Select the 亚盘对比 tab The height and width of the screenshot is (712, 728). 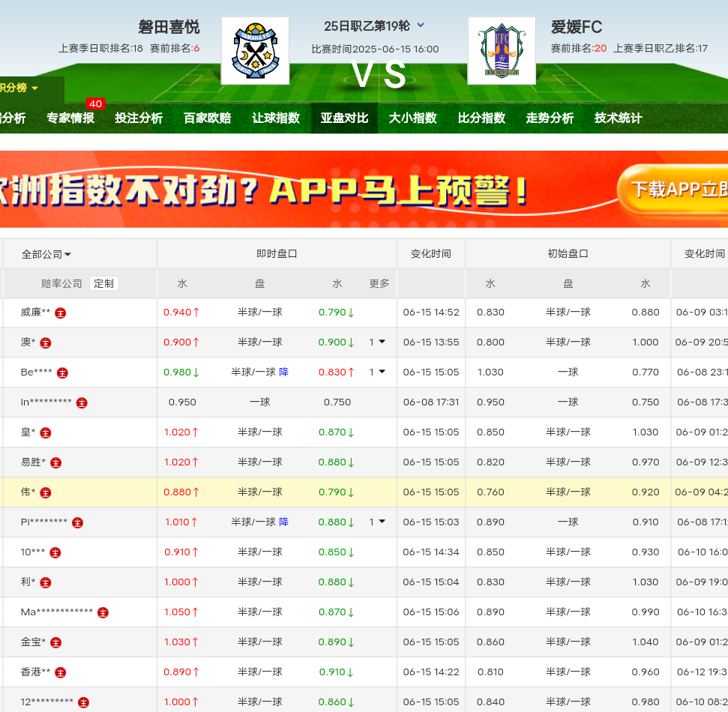(344, 118)
